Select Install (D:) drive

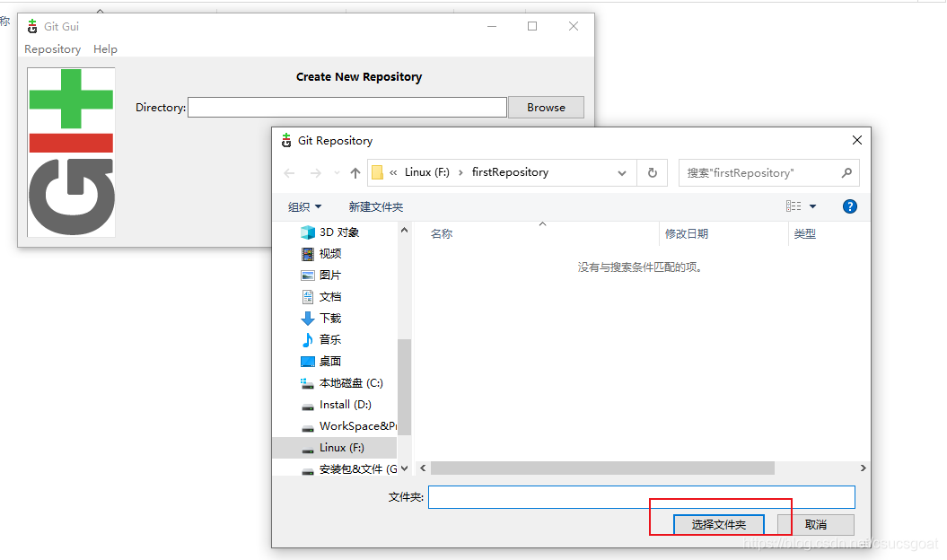345,405
